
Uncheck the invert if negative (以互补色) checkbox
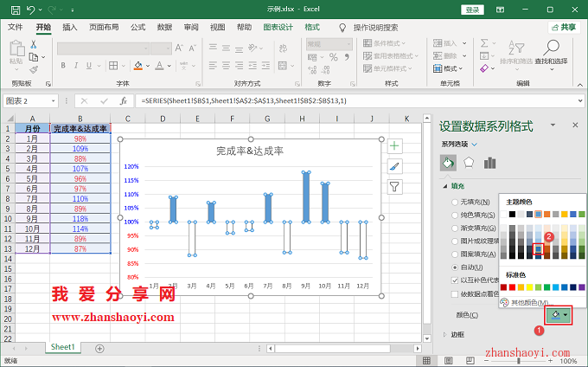click(455, 280)
